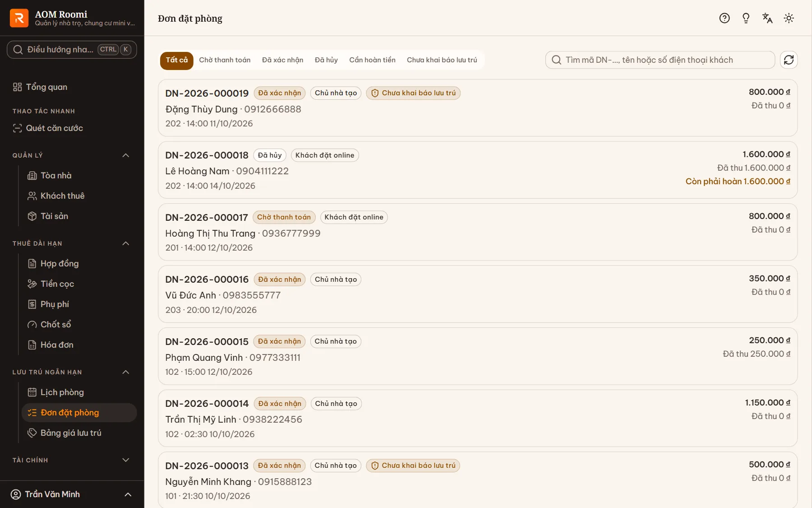Click the AOM Roomi logo icon
This screenshot has height=508, width=812.
19,18
